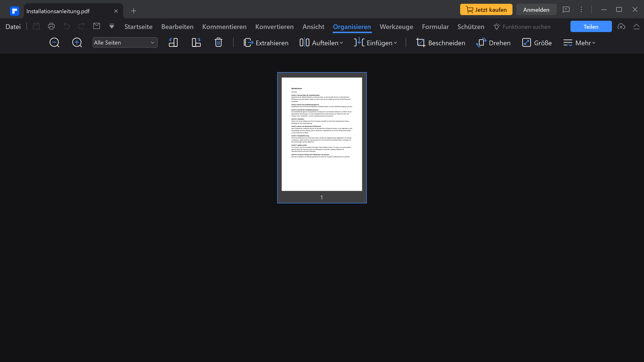Image resolution: width=644 pixels, height=362 pixels.
Task: Click the zoom in magnifier icon
Action: 77,43
